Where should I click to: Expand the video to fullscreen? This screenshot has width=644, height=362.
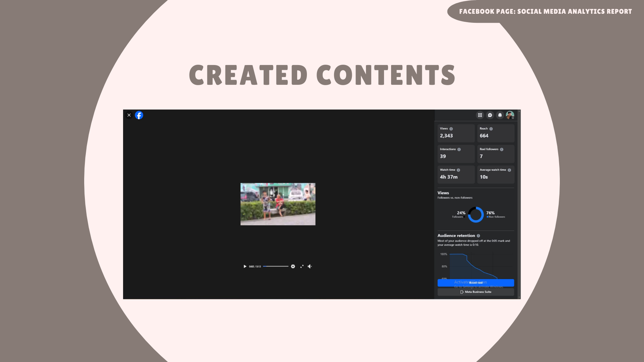(302, 266)
